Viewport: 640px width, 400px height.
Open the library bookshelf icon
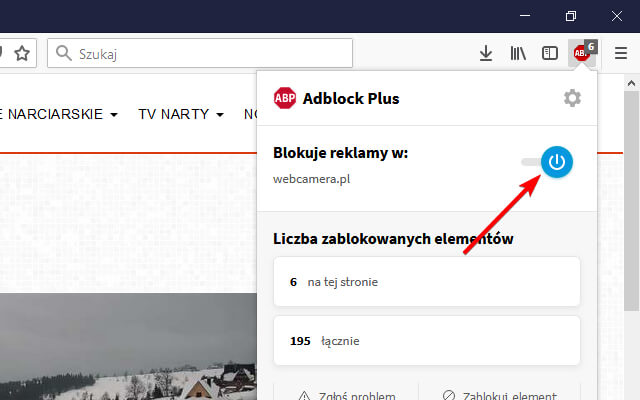click(x=518, y=53)
